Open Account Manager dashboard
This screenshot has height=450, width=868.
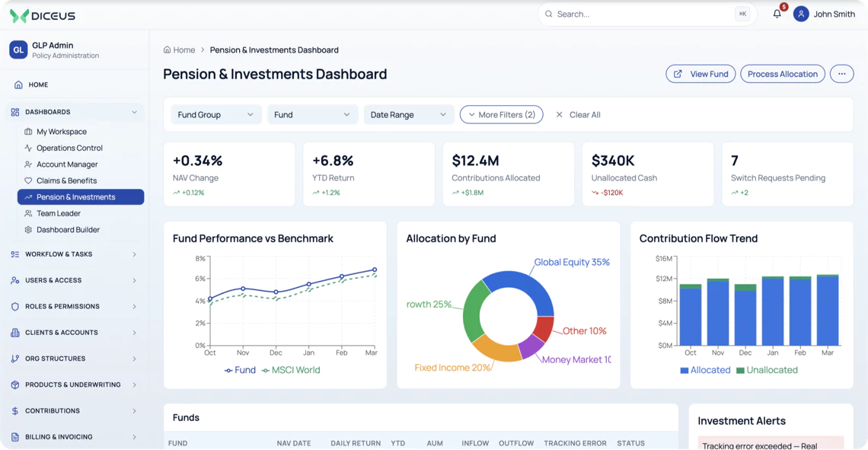click(67, 164)
